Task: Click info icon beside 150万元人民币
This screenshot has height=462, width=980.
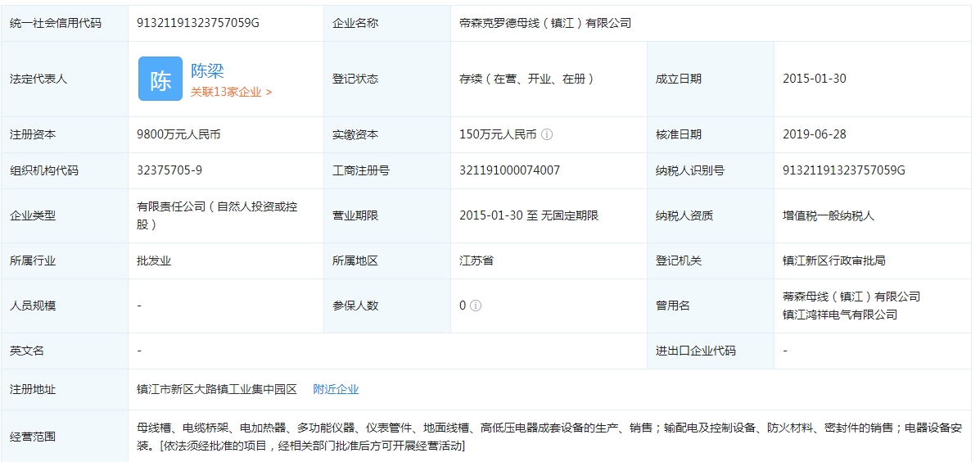Action: (x=547, y=134)
